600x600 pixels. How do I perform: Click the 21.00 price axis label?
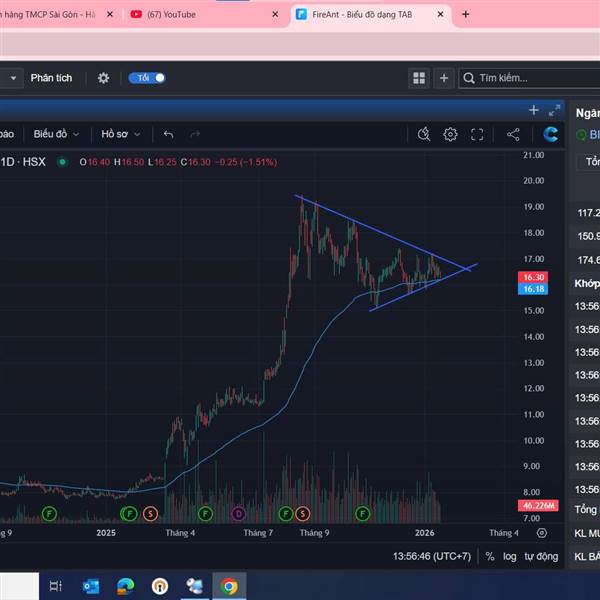coord(533,155)
